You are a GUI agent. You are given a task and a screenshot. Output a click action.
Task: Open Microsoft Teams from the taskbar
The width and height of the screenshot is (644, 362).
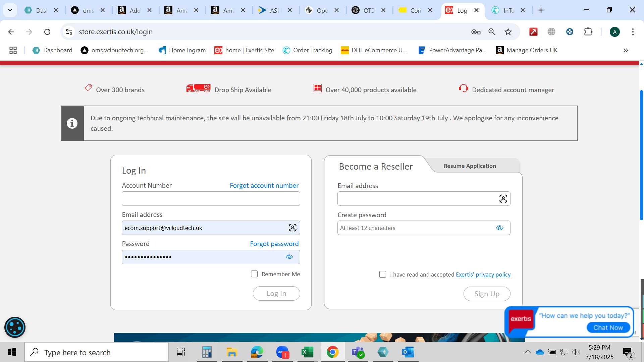358,352
